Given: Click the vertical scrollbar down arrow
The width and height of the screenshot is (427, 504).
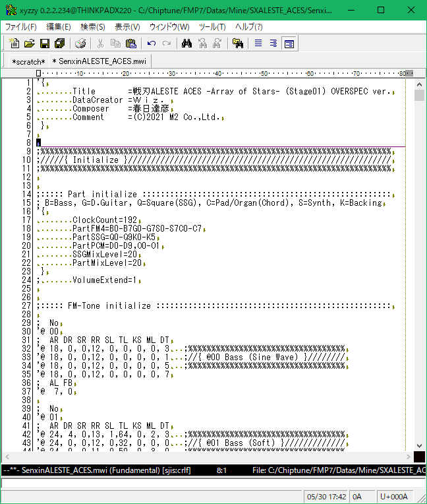Looking at the screenshot, I should pyautogui.click(x=419, y=446).
